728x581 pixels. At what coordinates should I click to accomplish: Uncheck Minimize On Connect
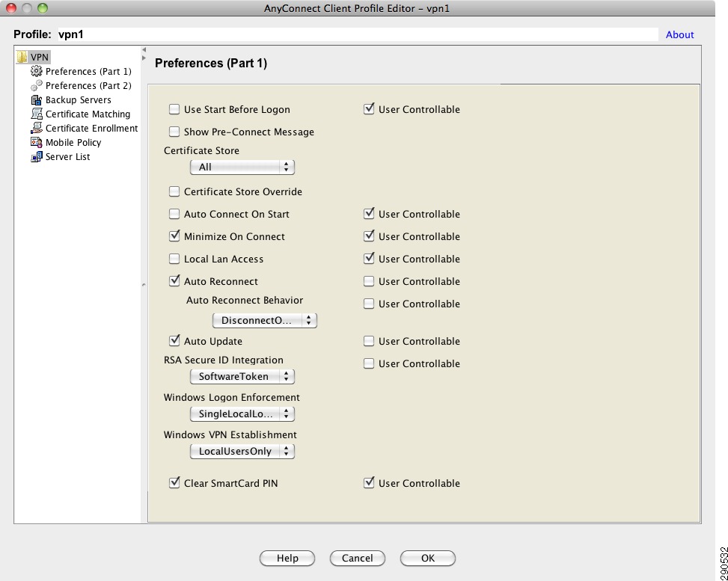pos(174,236)
